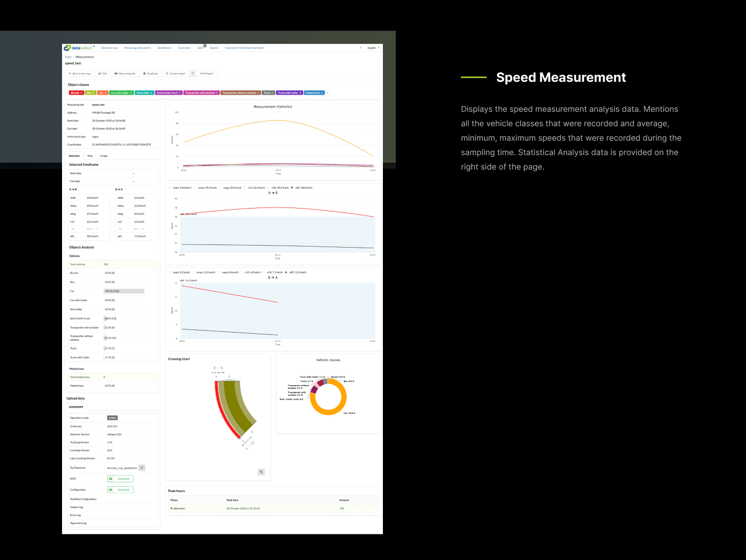Open the English language dropdown

[373, 48]
